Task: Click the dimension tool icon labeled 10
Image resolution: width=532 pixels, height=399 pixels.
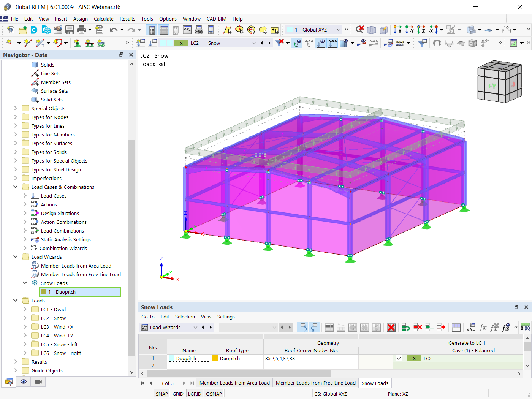Action: pos(506,30)
